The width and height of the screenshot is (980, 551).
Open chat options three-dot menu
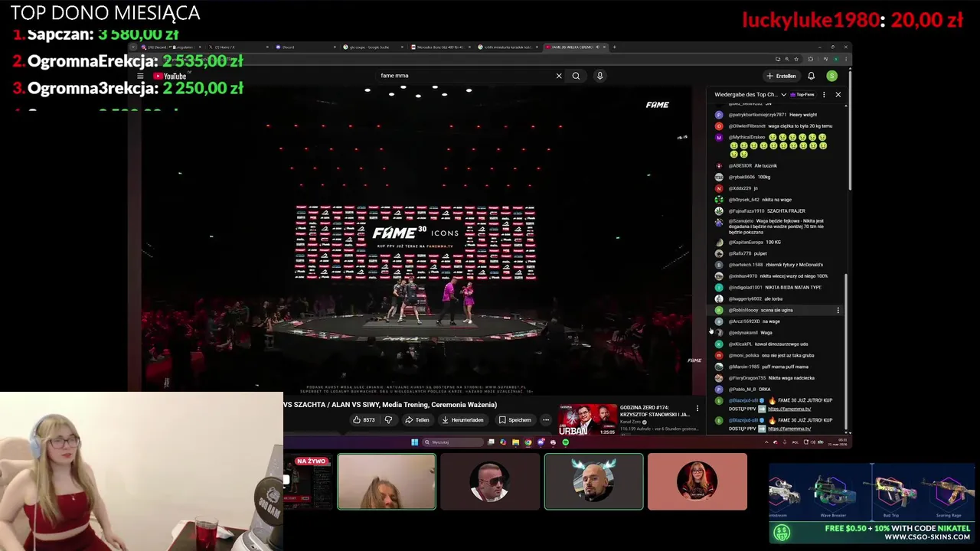pos(824,95)
